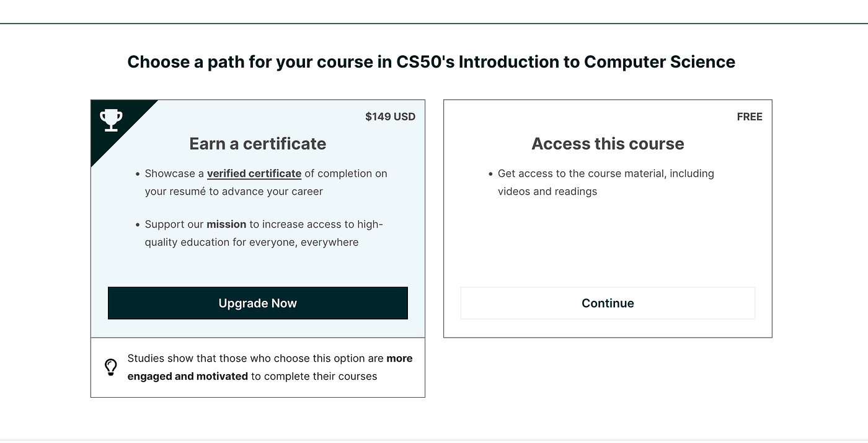Screen dimensions: 868x443
Task: Select the Earn a certificate heading
Action: 257,143
